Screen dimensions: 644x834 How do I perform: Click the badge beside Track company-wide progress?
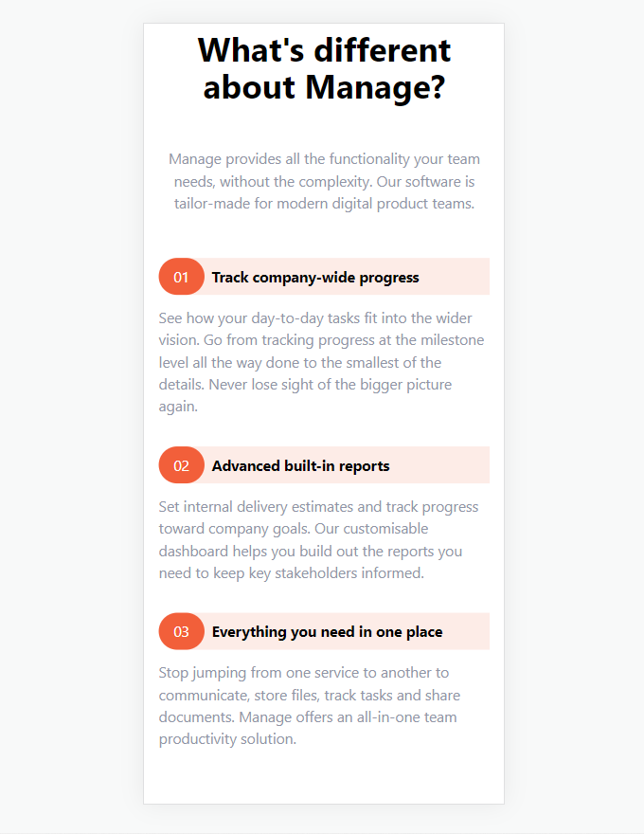point(181,276)
